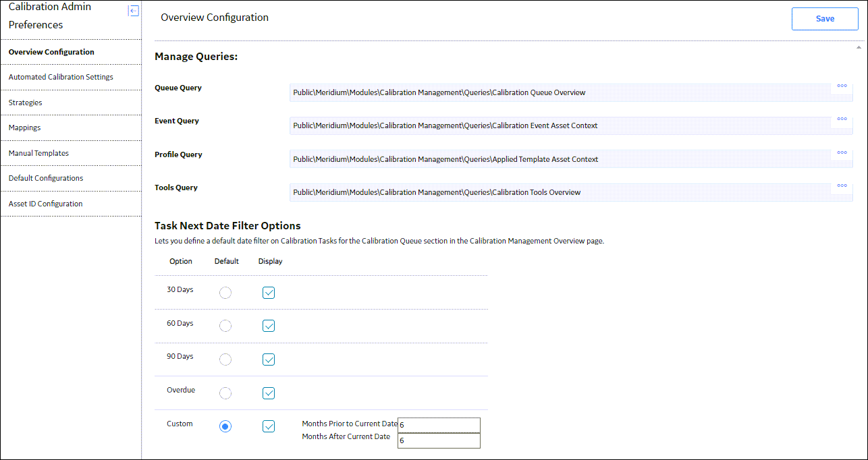Viewport: 868px width, 460px height.
Task: Set 90 Days as default filter
Action: point(225,360)
